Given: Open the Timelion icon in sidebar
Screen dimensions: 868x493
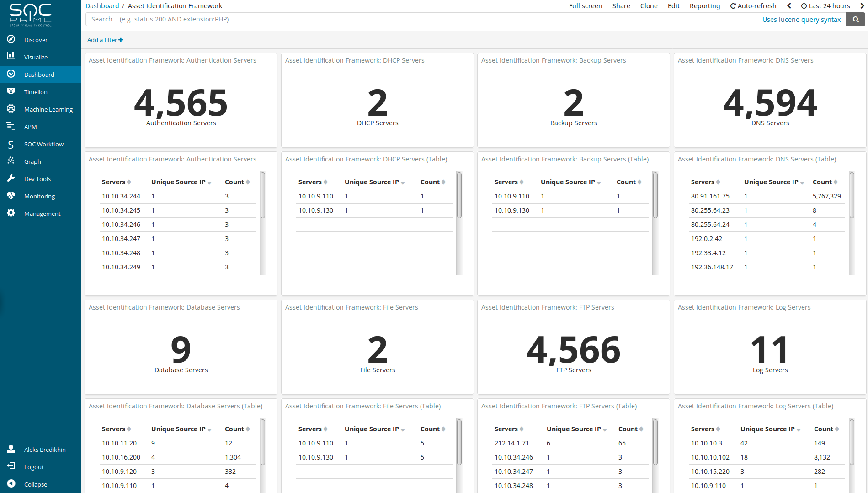Looking at the screenshot, I should pos(11,91).
